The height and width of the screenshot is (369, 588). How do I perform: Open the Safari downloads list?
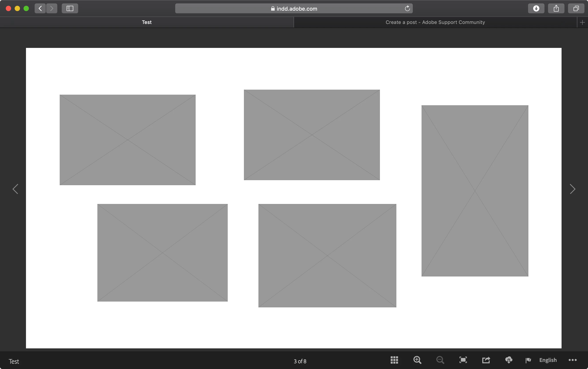(x=536, y=8)
